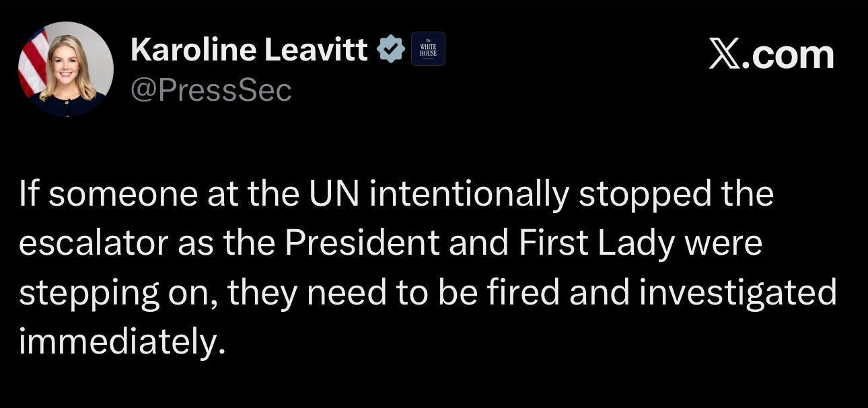Click the word "investigated" in the tweet
This screenshot has height=408, width=868.
(737, 294)
